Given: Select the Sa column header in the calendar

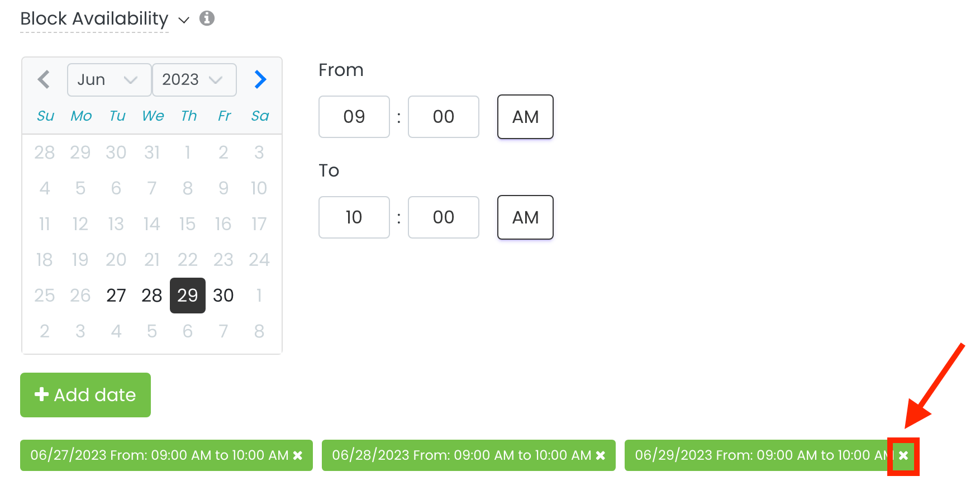Looking at the screenshot, I should [259, 116].
